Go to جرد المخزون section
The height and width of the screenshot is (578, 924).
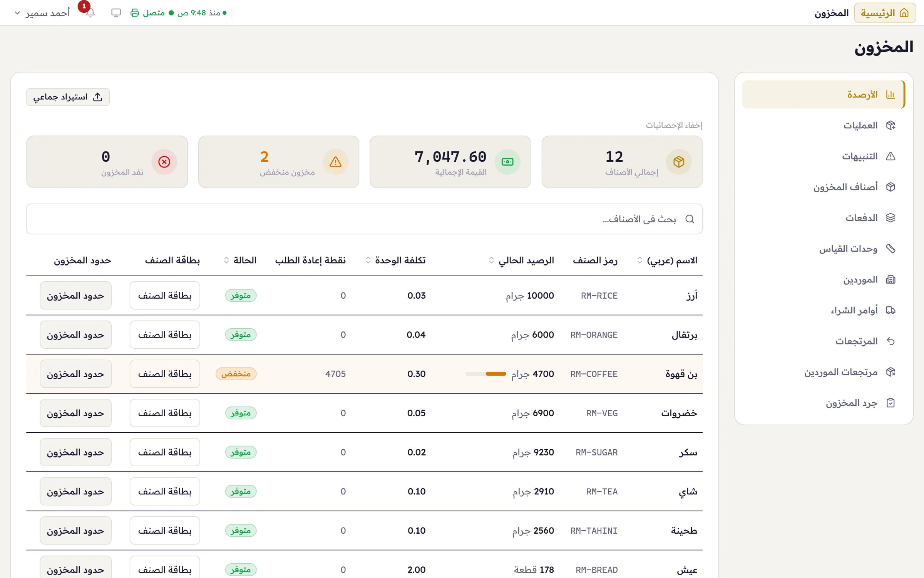(x=824, y=403)
